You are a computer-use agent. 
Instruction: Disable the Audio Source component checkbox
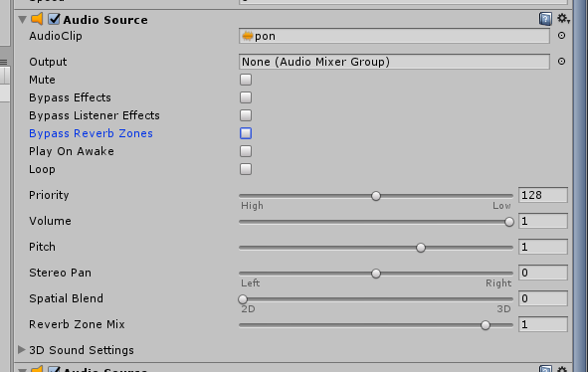[x=55, y=19]
